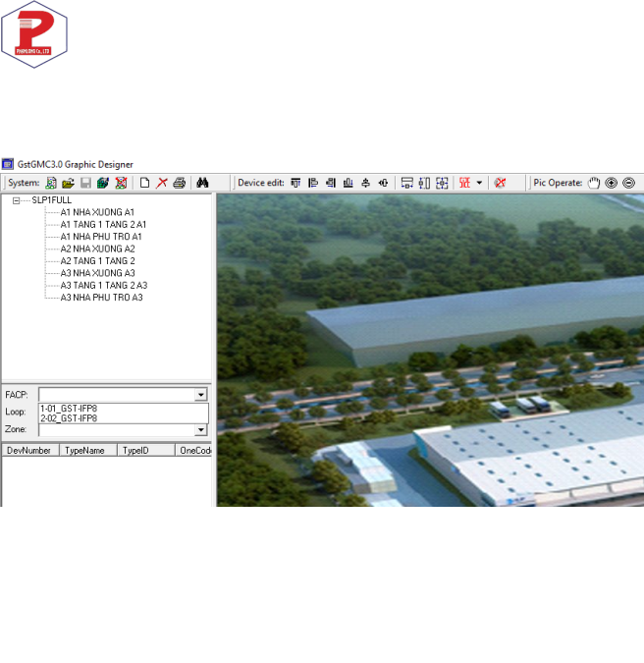Click the zoom in picture icon
The width and height of the screenshot is (644, 663).
(x=612, y=183)
